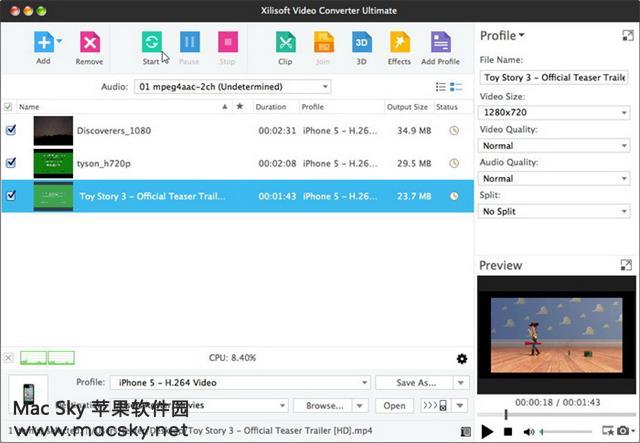Screen dimensions: 640x443
Task: Open the Effects tool
Action: point(400,42)
